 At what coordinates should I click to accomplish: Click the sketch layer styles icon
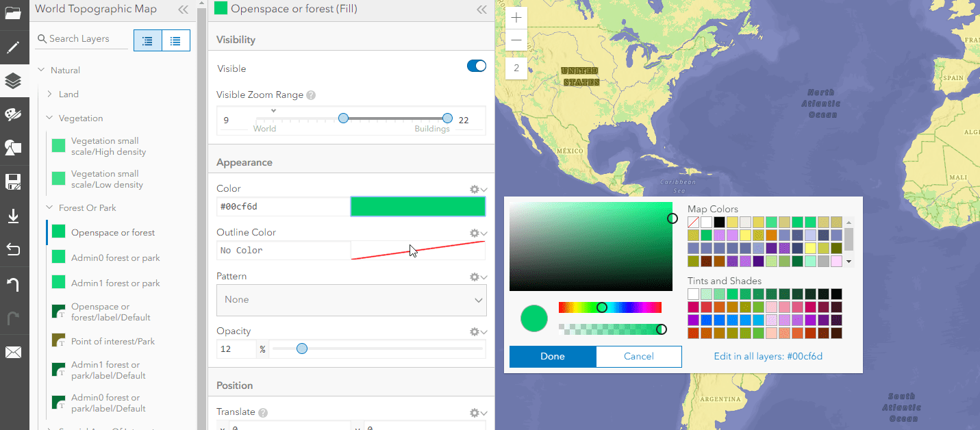pos(14,147)
